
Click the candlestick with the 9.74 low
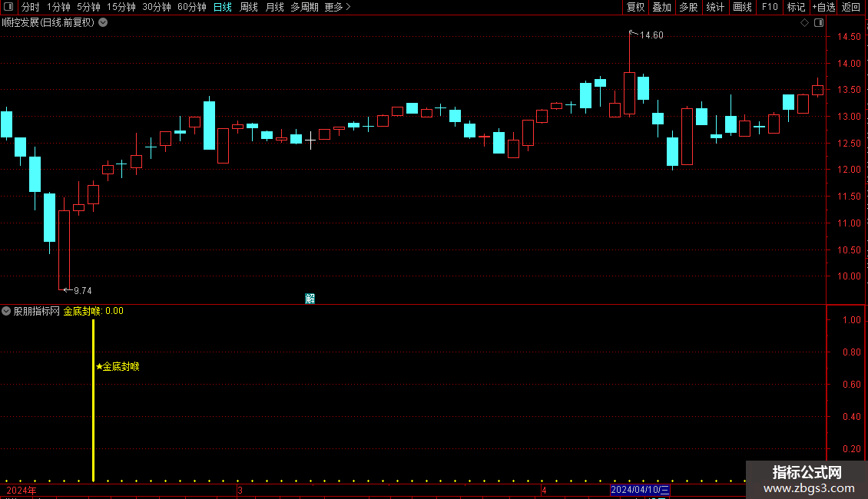coord(65,243)
